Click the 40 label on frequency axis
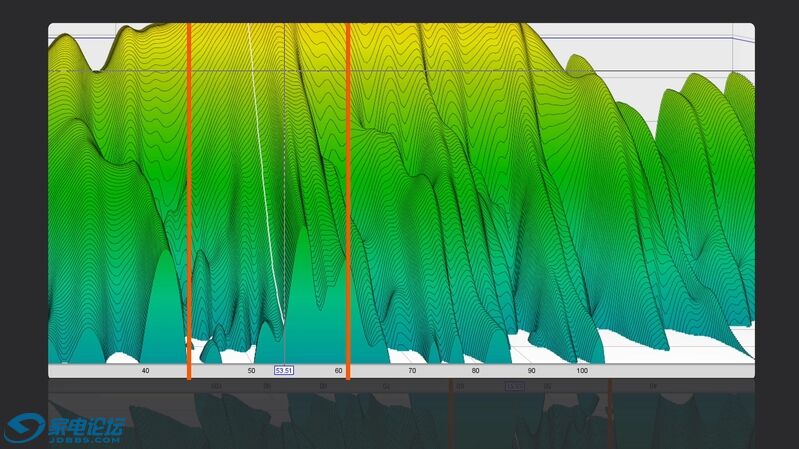The width and height of the screenshot is (799, 449). coord(146,371)
